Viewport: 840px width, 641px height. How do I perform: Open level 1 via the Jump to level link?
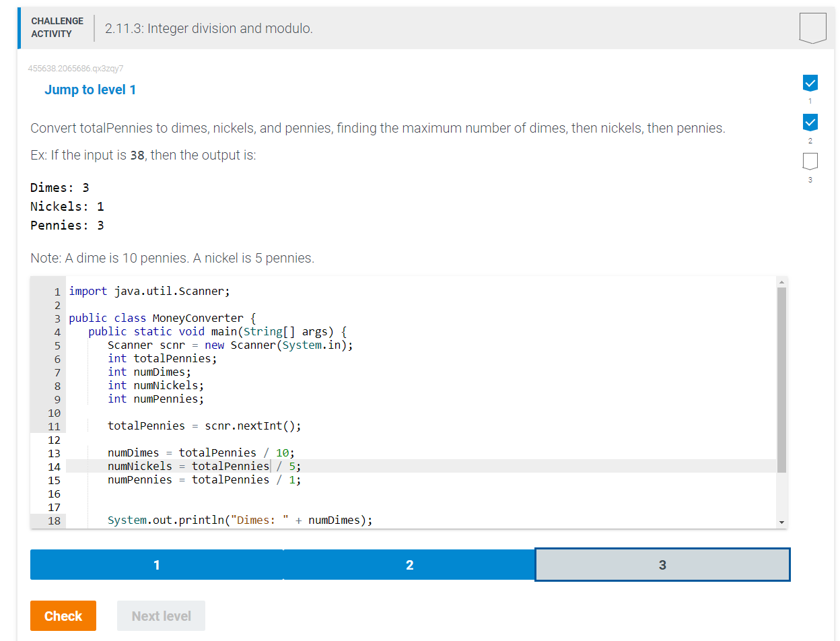click(90, 89)
